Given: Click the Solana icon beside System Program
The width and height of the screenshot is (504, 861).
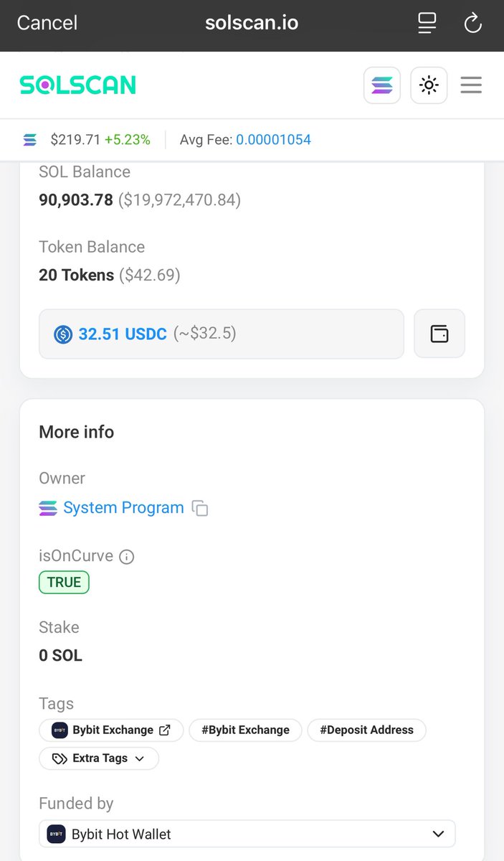Looking at the screenshot, I should coord(48,509).
